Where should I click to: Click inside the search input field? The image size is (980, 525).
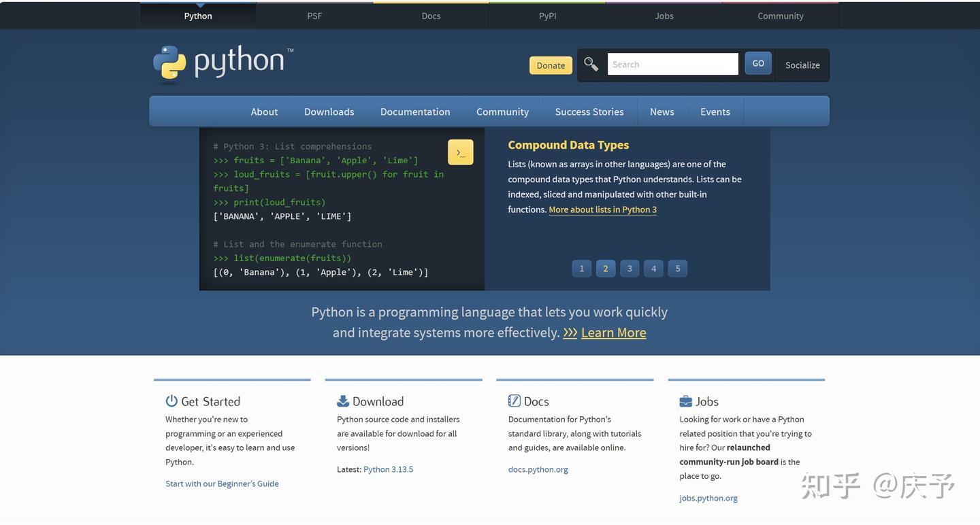[672, 63]
